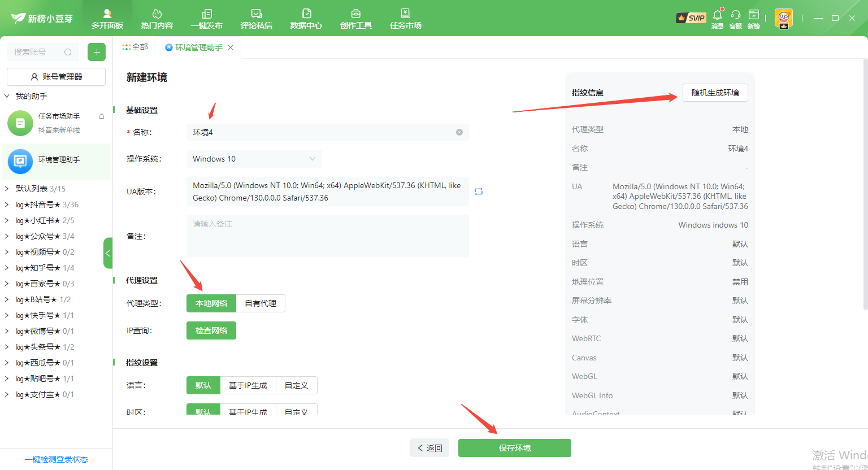Expand the log★知乎号★ 1/4 group
This screenshot has width=868, height=470.
(x=7, y=268)
